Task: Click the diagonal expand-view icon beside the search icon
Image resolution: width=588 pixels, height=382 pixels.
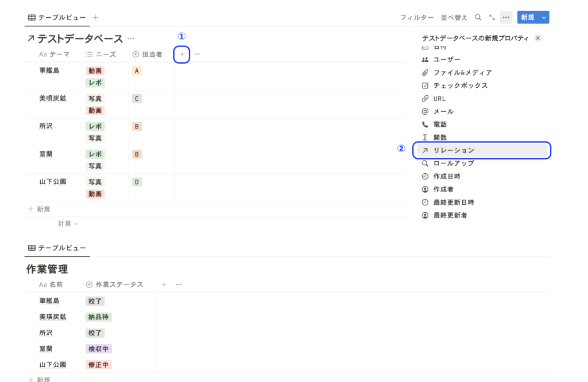Action: (492, 17)
